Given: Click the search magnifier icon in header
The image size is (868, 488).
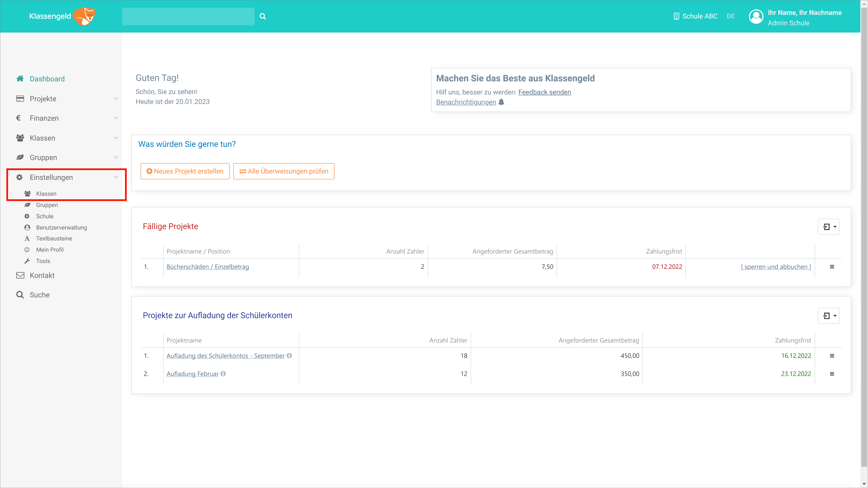Looking at the screenshot, I should [263, 16].
